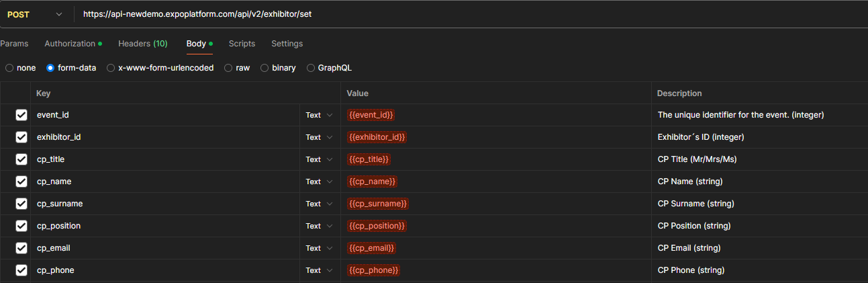Edit the cp_position key cell
The width and height of the screenshot is (868, 283).
(x=165, y=226)
